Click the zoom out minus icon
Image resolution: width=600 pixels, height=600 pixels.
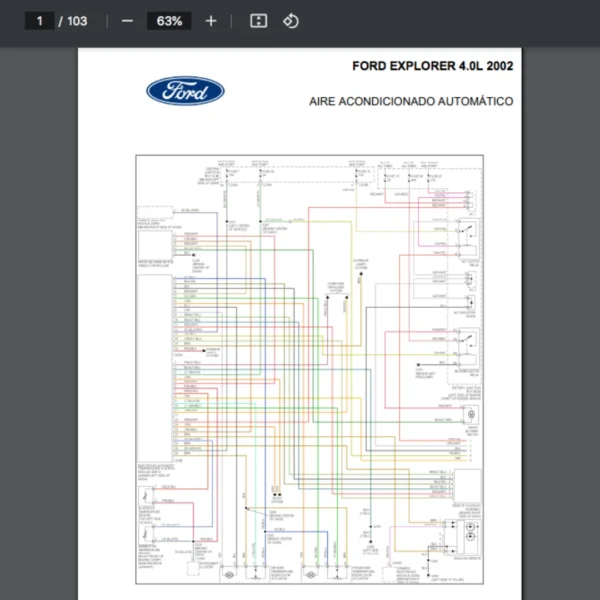coord(127,21)
